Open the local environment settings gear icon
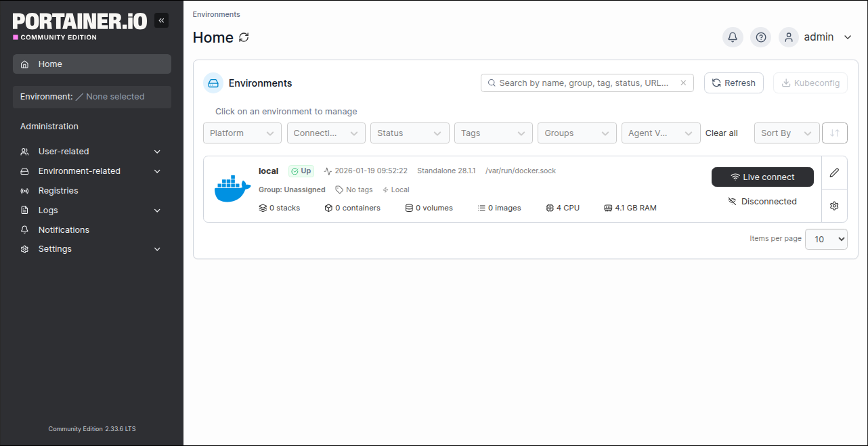Screen dimensions: 868x446 coord(834,206)
